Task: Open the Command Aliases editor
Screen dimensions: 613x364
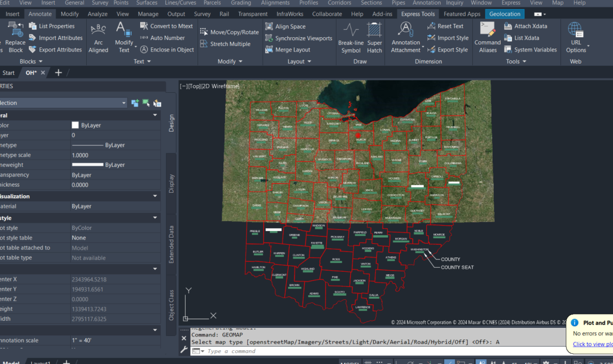Action: click(x=487, y=37)
